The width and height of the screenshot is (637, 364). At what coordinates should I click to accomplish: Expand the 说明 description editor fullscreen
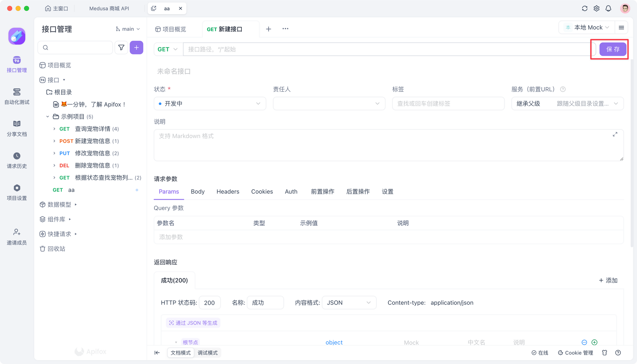(x=615, y=135)
